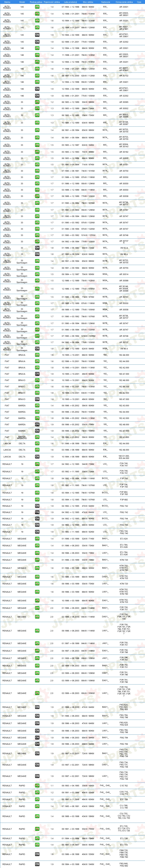Click the Moc silnika column header

(88, 2)
